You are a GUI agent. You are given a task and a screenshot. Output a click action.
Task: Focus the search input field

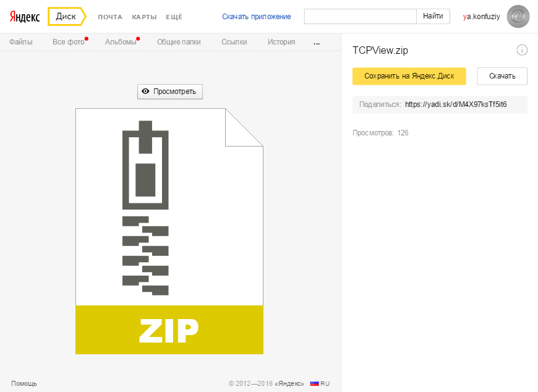[x=360, y=17]
